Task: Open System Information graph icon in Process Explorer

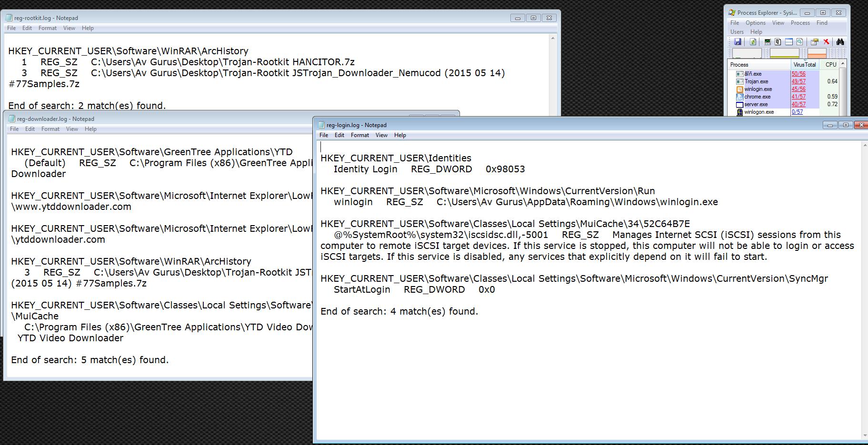Action: [x=768, y=42]
